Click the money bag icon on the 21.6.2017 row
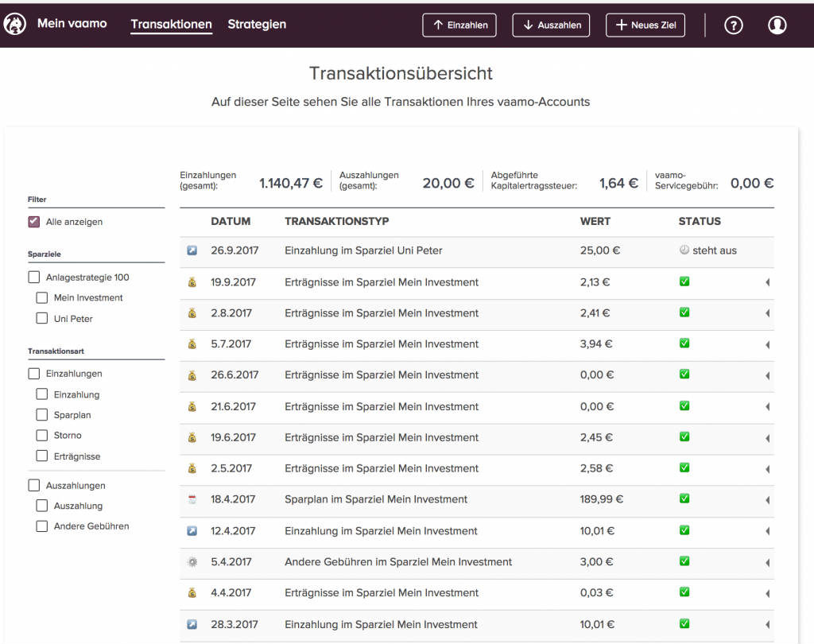The height and width of the screenshot is (644, 814). point(192,406)
